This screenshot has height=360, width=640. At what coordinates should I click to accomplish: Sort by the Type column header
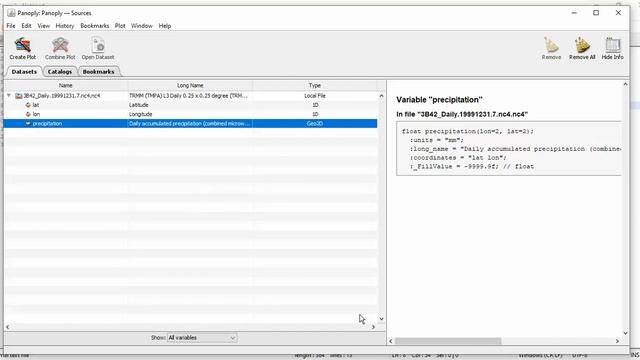(x=314, y=85)
